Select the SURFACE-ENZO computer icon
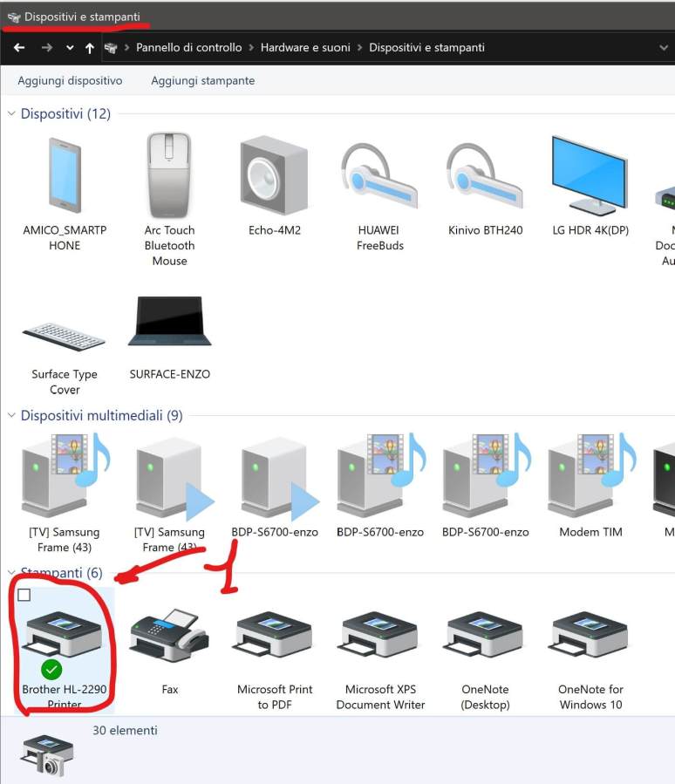675x784 pixels. coord(169,324)
